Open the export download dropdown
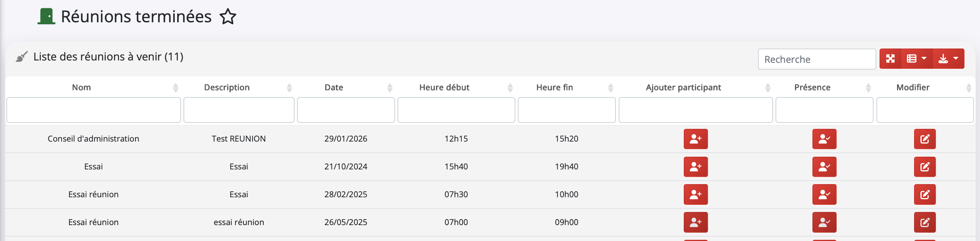The image size is (980, 241). (948, 59)
